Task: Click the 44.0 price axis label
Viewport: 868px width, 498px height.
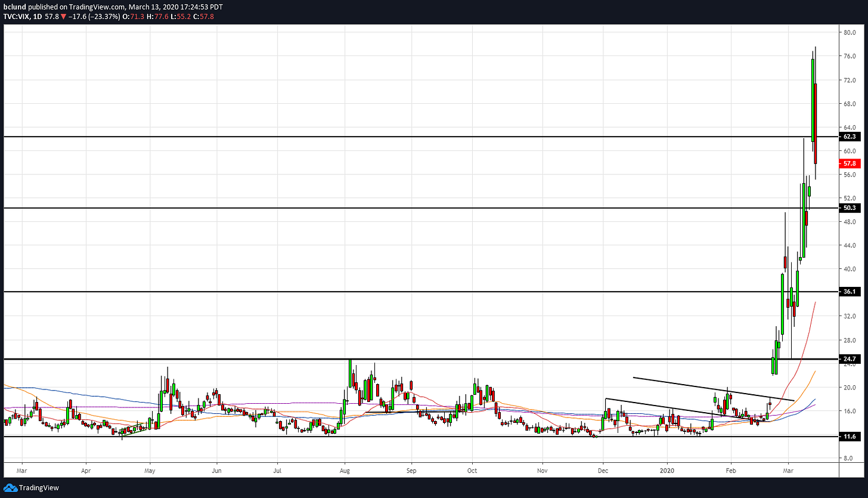Action: tap(850, 245)
